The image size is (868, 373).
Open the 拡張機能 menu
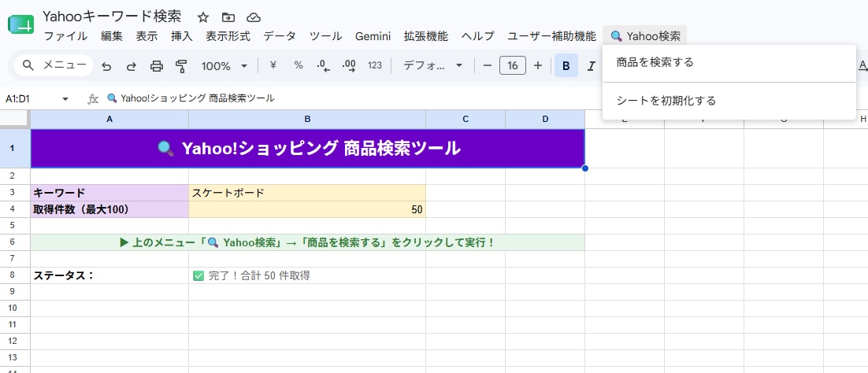[425, 36]
